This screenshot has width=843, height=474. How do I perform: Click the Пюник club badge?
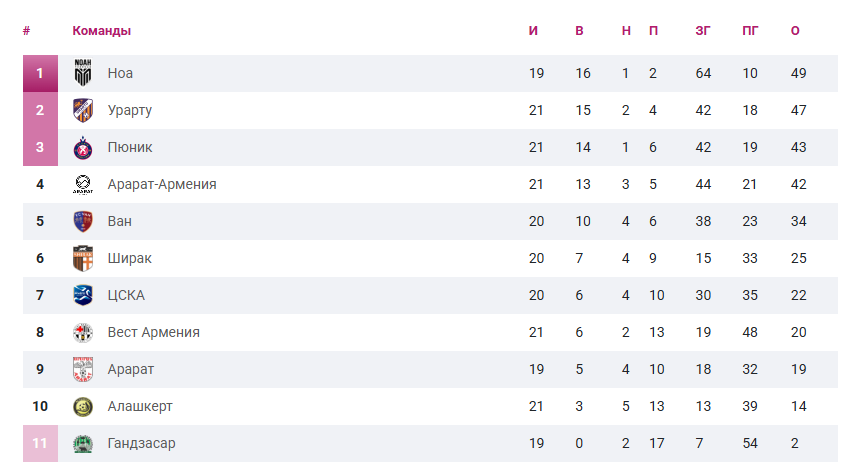(83, 147)
